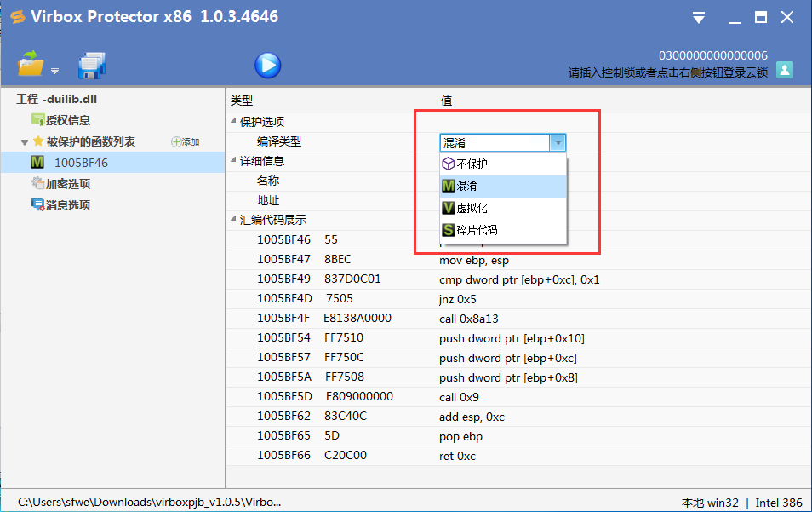Select assembly row address 1005BF5A
This screenshot has width=812, height=512.
(283, 377)
